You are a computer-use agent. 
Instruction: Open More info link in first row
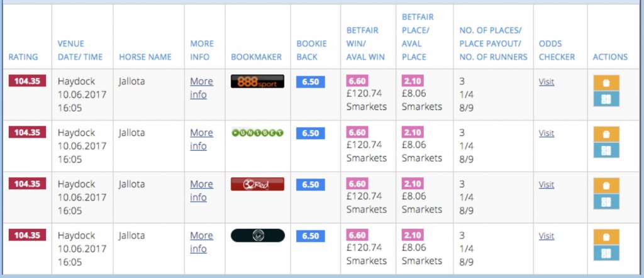[202, 88]
